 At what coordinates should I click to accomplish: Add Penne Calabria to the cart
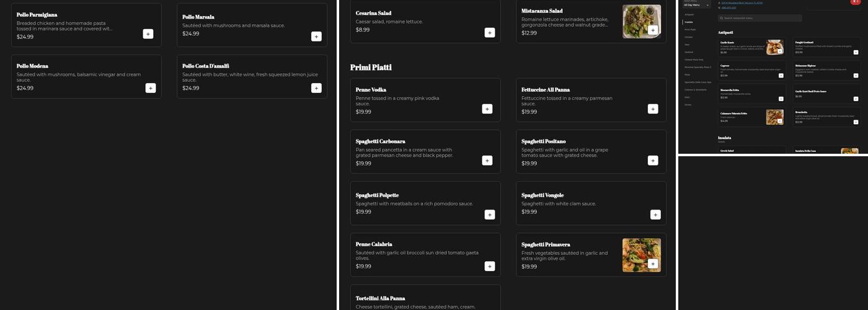point(489,266)
